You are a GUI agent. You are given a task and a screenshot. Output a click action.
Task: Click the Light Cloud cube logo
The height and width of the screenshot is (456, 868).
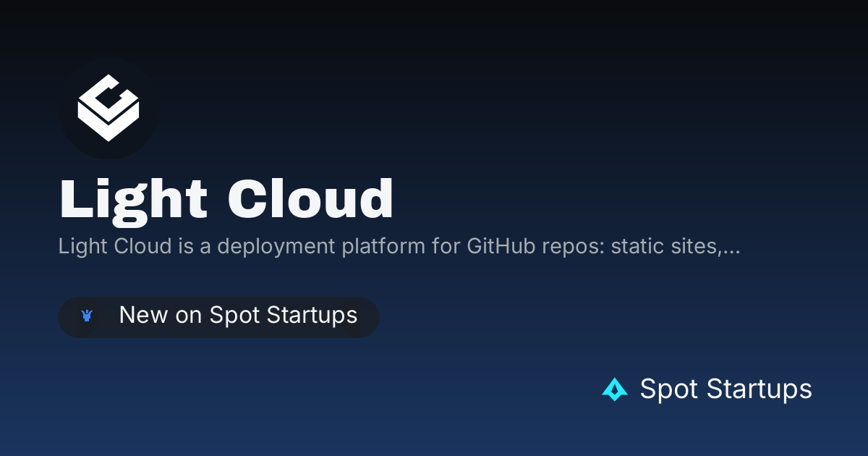tap(109, 109)
